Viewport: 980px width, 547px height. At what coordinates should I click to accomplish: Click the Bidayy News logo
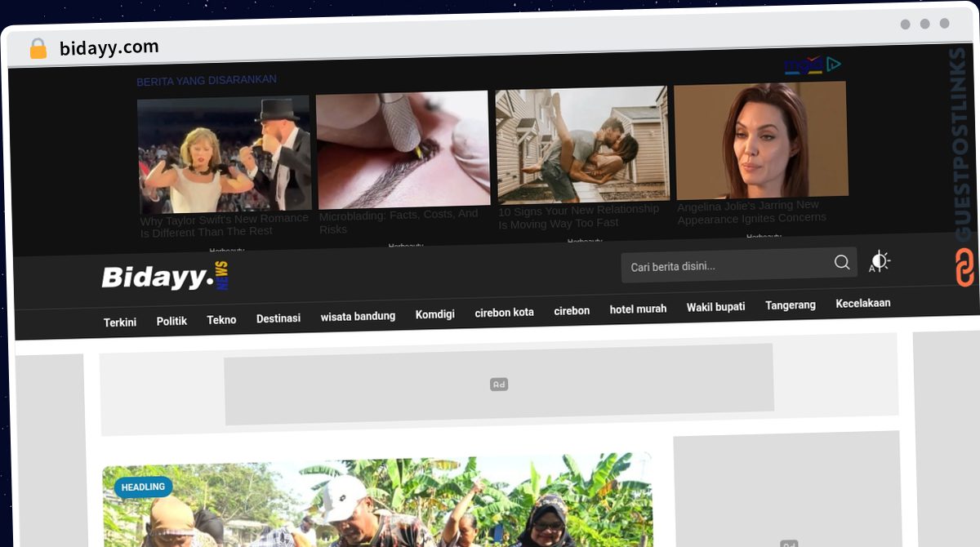[165, 277]
